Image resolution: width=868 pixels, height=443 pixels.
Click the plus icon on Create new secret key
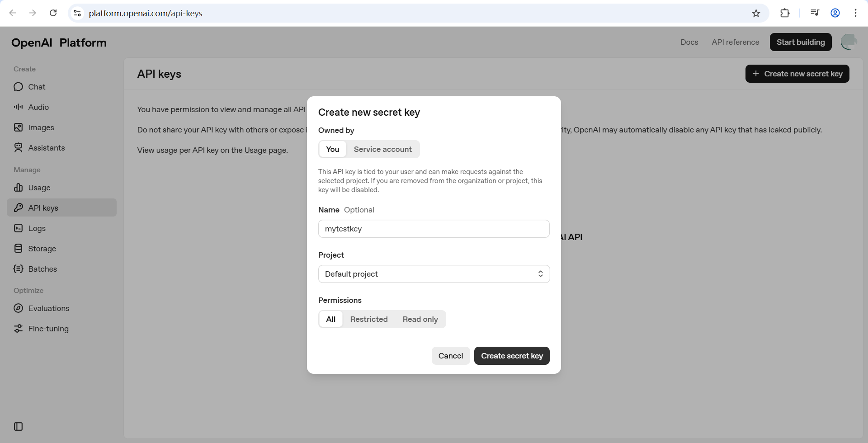pos(755,74)
